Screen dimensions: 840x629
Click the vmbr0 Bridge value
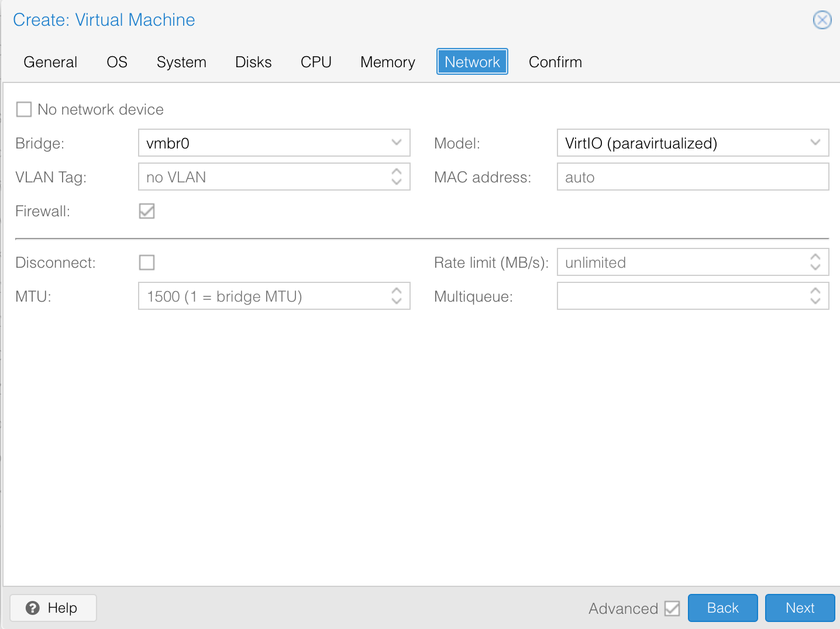168,143
